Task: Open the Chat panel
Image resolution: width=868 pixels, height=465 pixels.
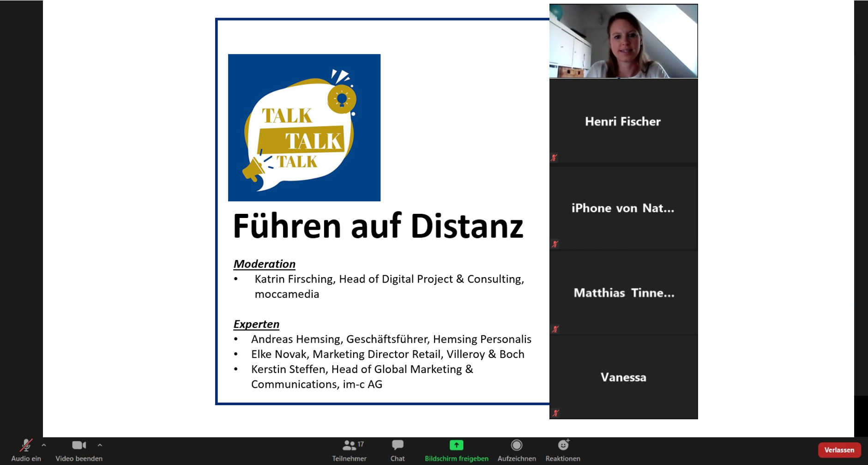Action: 398,450
